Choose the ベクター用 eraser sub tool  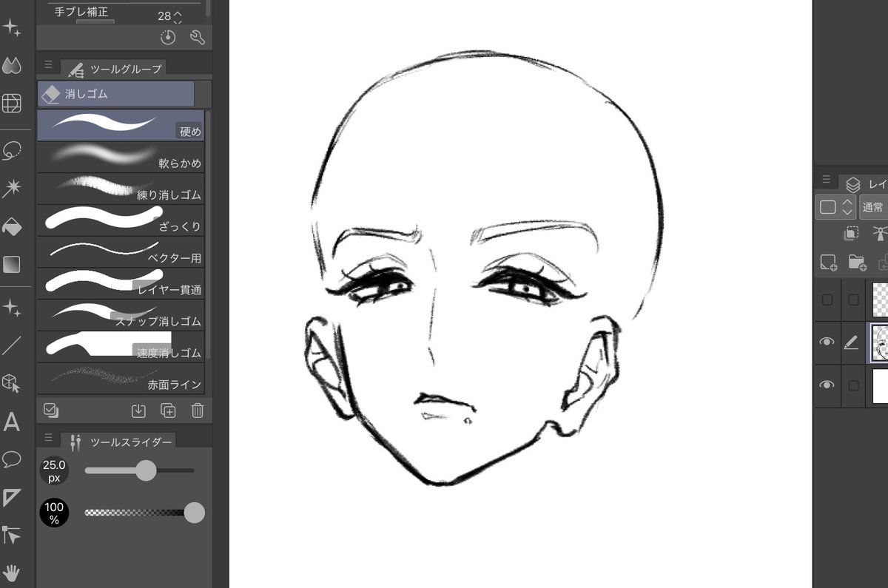(x=121, y=252)
